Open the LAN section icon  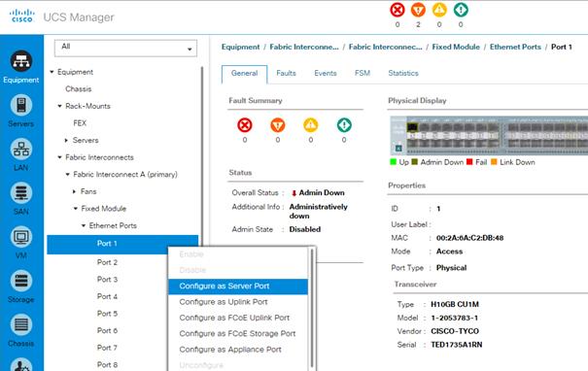pyautogui.click(x=21, y=150)
